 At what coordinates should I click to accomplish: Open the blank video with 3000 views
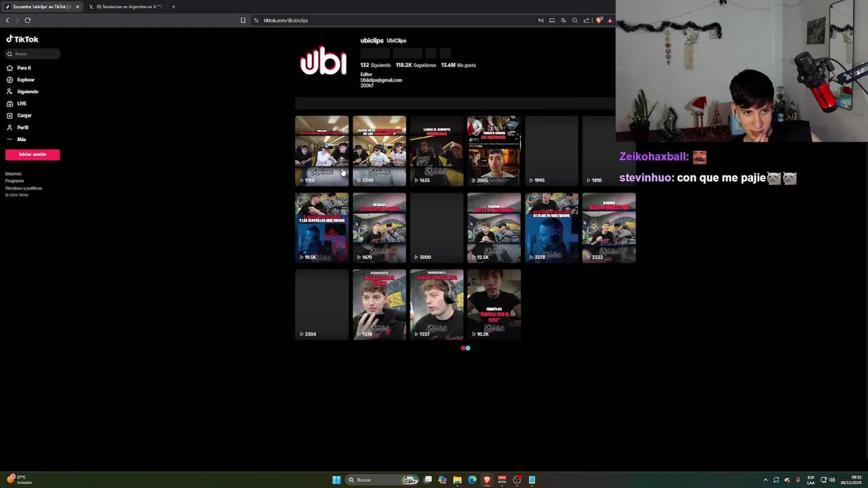click(x=437, y=228)
